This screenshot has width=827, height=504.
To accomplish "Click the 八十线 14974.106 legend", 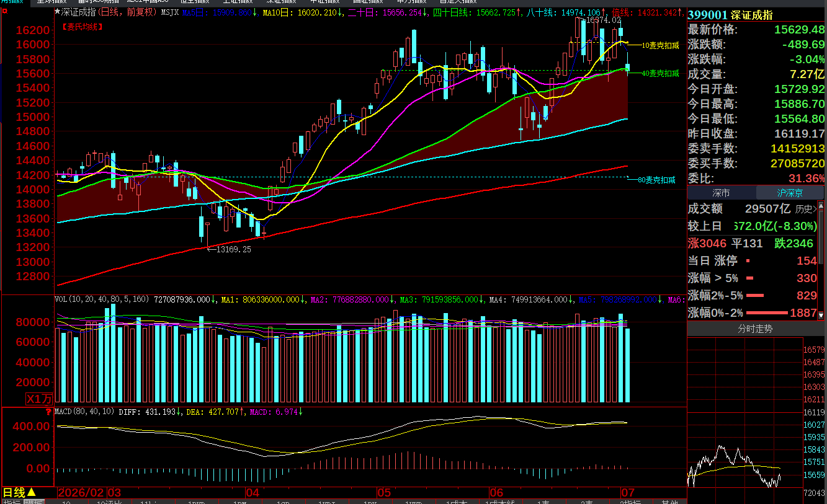I will coord(565,12).
